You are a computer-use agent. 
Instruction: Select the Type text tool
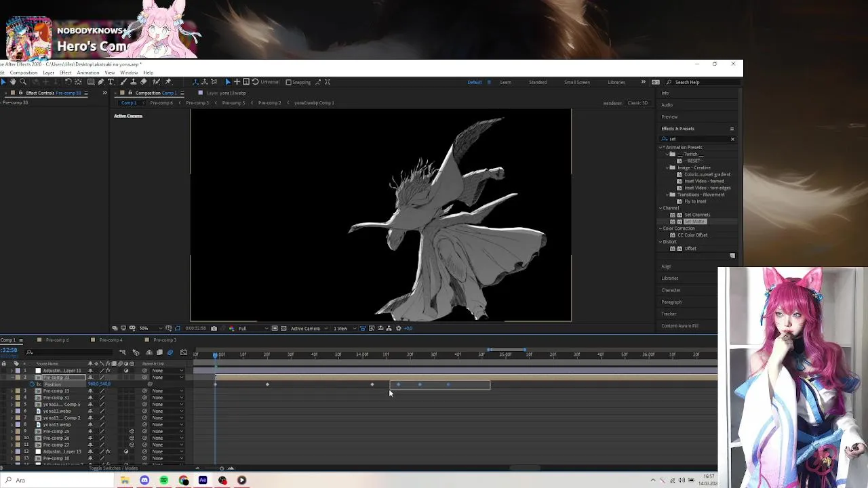(x=111, y=82)
